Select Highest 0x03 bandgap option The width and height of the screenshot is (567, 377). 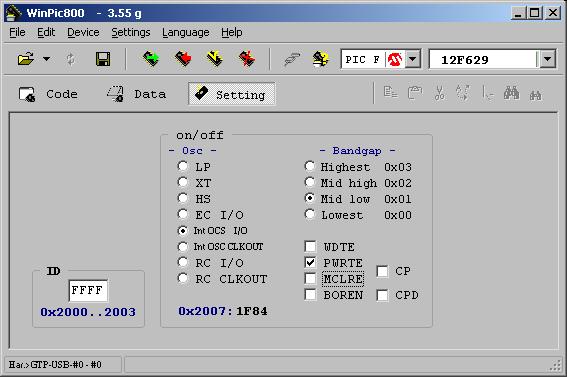(310, 166)
